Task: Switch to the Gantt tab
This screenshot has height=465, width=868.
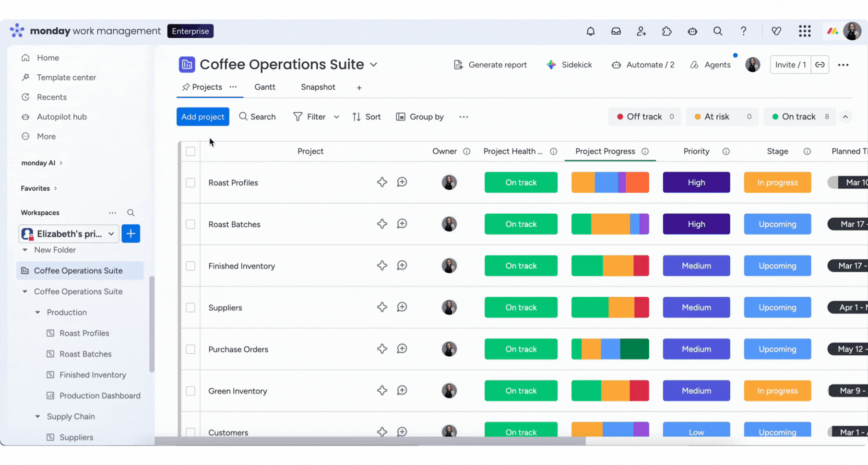Action: 265,87
